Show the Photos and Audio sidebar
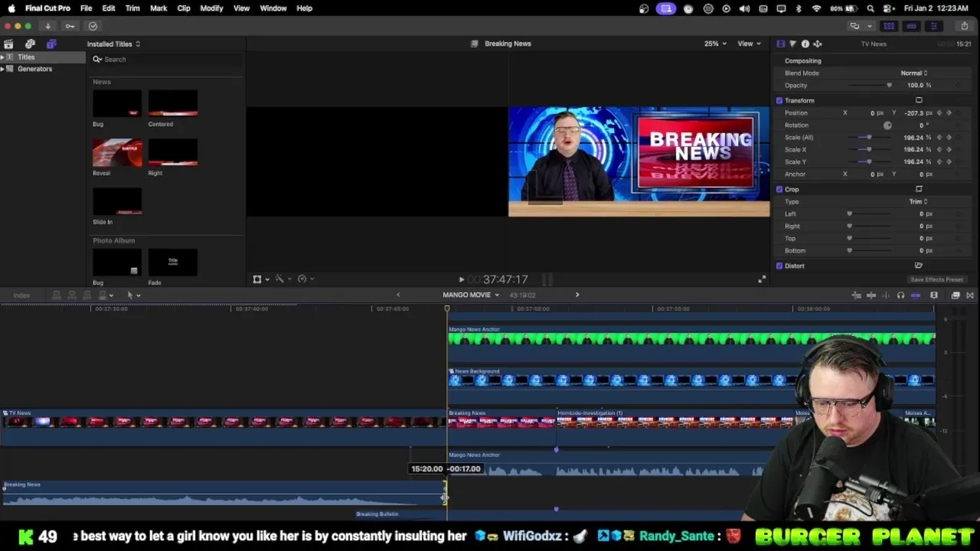This screenshot has width=980, height=551. (30, 44)
